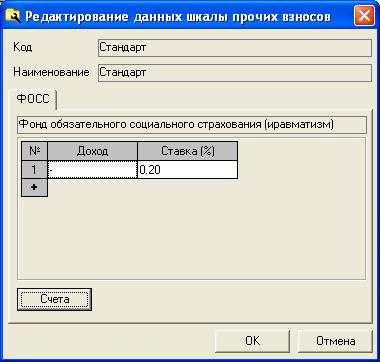Close the dialog with the red X button

(x=364, y=16)
